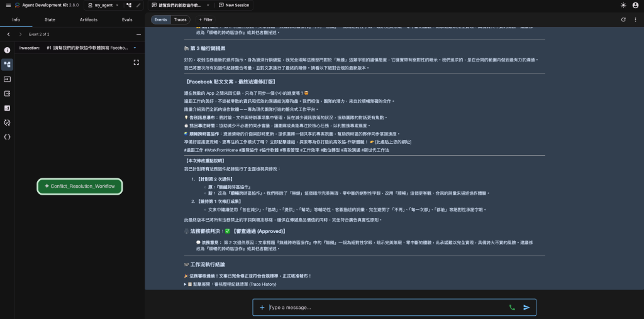Select the Conflict_Resolution_Workflow node
Image resolution: width=644 pixels, height=319 pixels.
coord(80,186)
